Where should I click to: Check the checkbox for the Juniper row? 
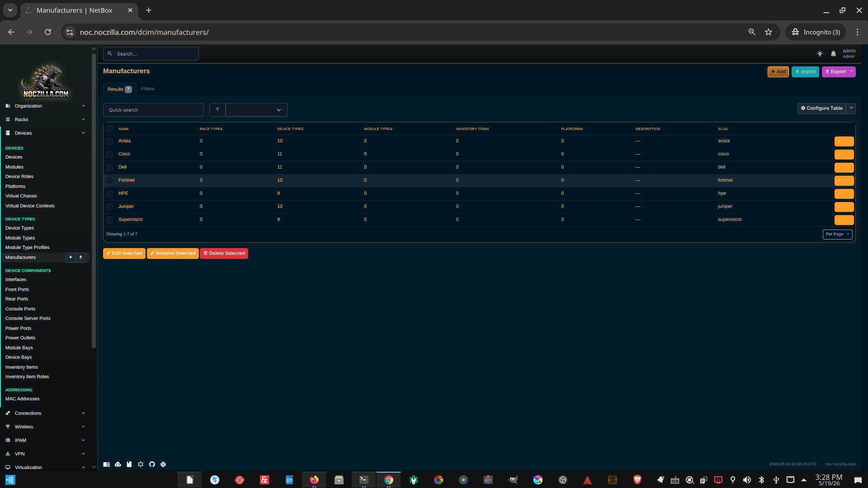[109, 207]
